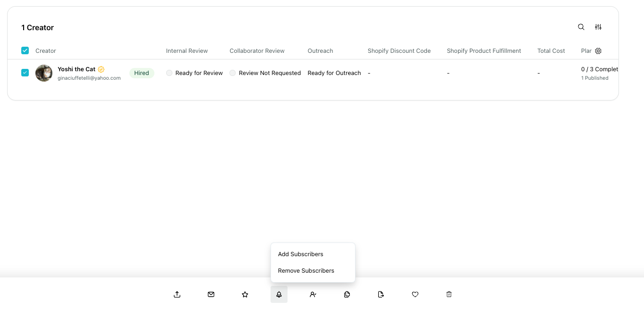Click the trash delete icon in bottom toolbar
Screen dimensions: 644x309
[449, 294]
